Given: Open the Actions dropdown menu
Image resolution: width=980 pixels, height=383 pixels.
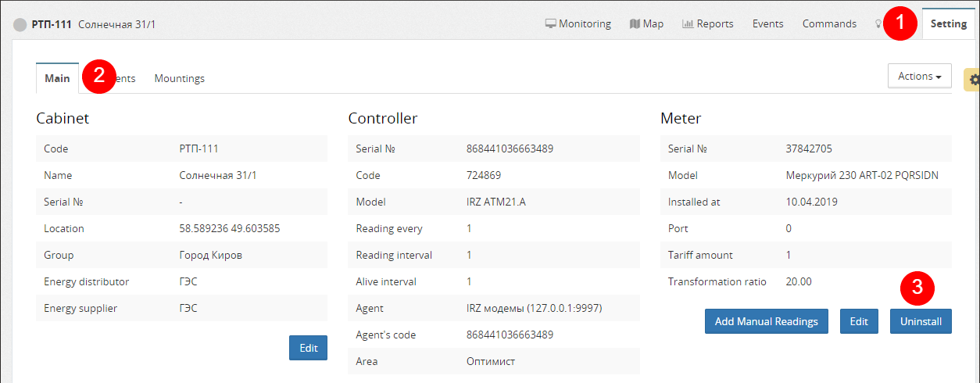Looking at the screenshot, I should tap(919, 77).
